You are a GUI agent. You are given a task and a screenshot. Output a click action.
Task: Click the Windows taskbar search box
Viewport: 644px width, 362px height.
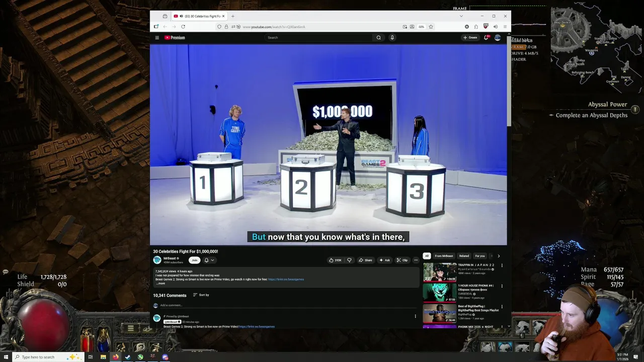coord(48,357)
